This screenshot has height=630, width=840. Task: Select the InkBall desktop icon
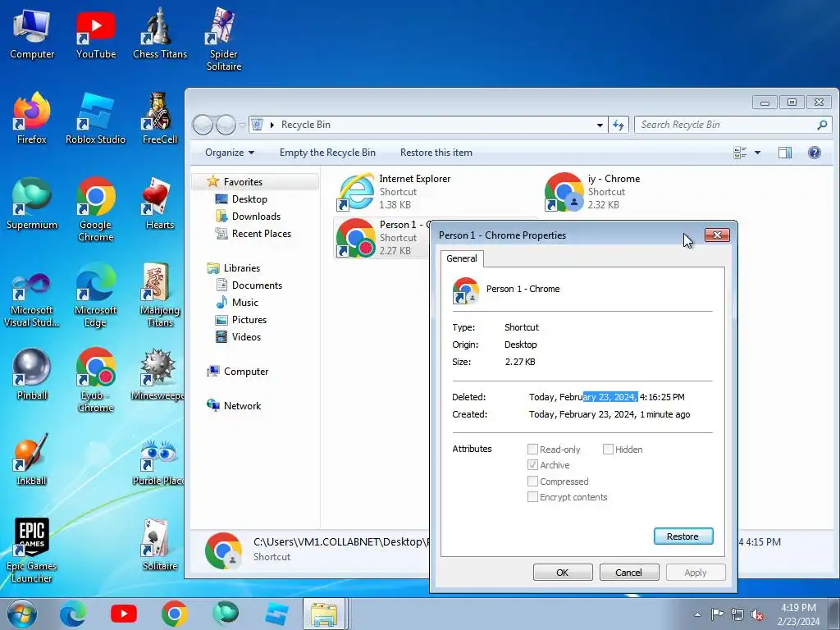32,459
